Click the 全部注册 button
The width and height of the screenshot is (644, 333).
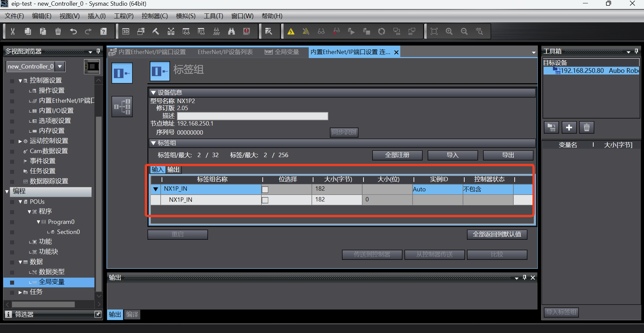(x=397, y=155)
